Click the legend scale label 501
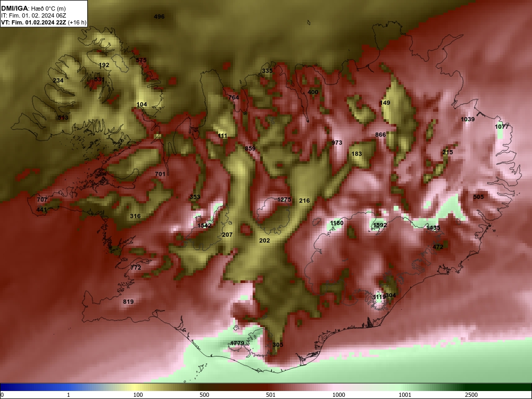The image size is (532, 399). 271,395
